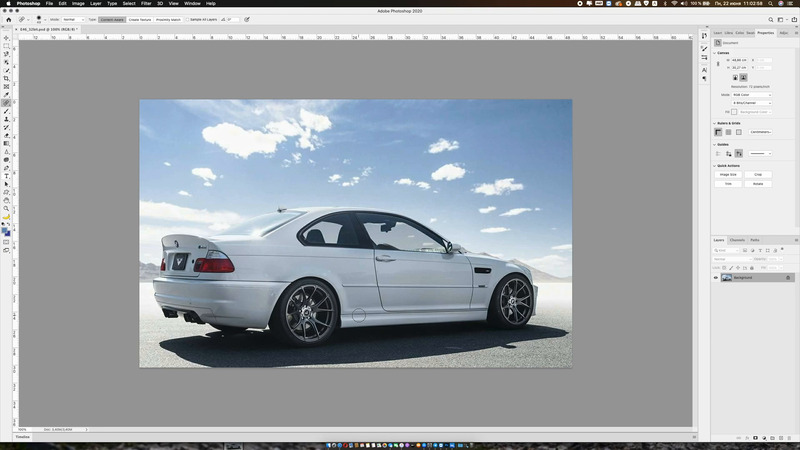The height and width of the screenshot is (450, 800).
Task: Click the lock icon on Background layer
Action: (788, 277)
